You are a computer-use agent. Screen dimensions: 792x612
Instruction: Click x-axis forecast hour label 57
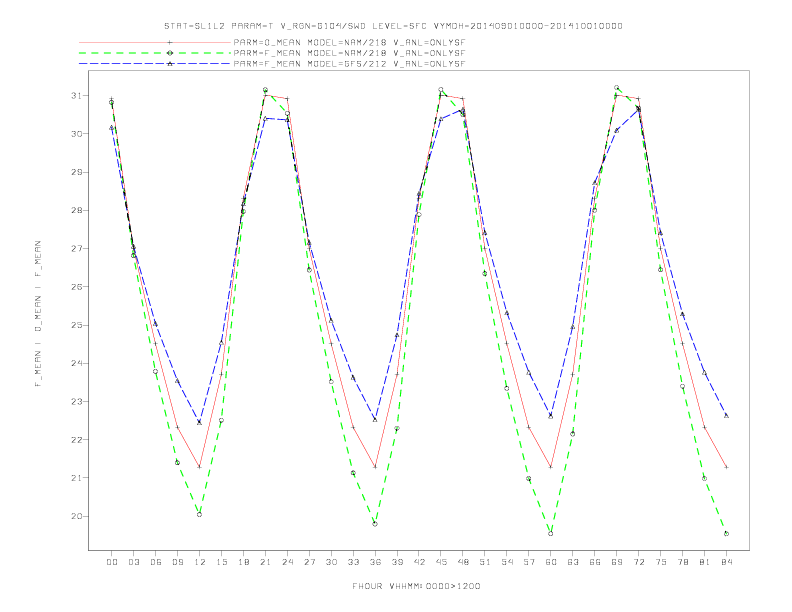[529, 562]
